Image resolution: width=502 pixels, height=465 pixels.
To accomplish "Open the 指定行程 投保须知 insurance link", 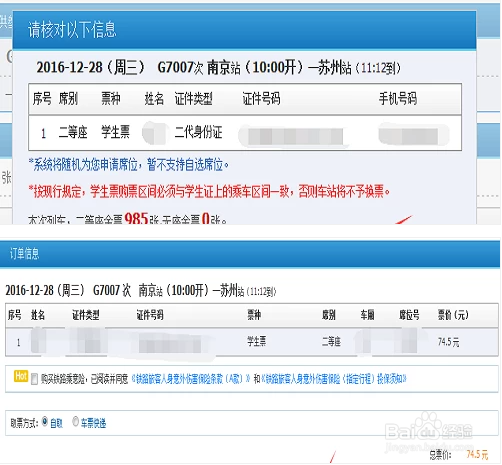I will pyautogui.click(x=334, y=379).
